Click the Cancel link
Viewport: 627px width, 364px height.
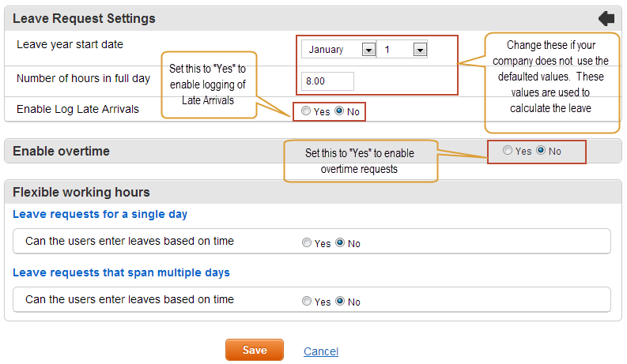pyautogui.click(x=321, y=351)
